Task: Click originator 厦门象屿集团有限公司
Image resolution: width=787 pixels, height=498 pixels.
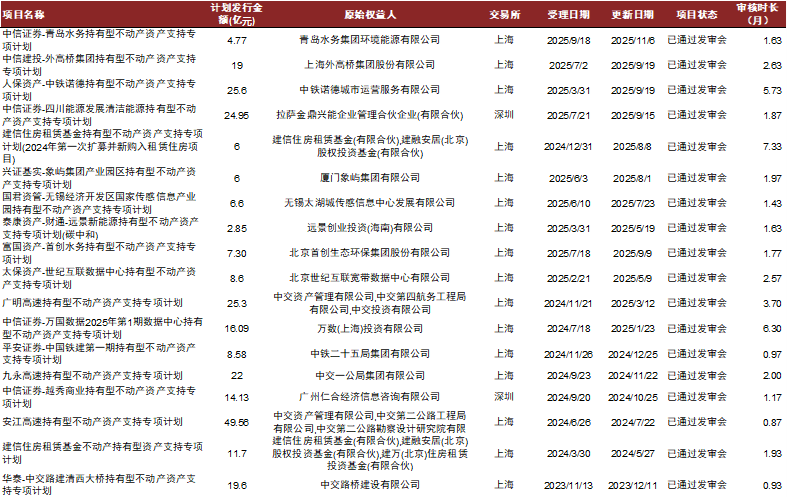Action: (370, 178)
